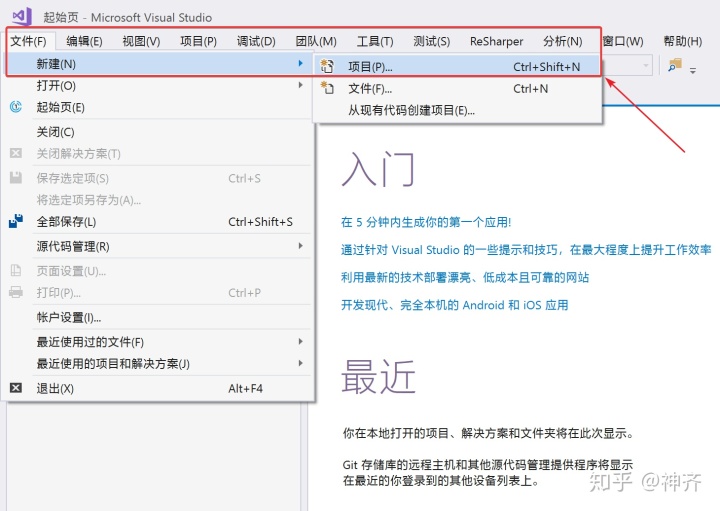Select 新建(N) in the File menu
720x511 pixels.
pos(158,64)
